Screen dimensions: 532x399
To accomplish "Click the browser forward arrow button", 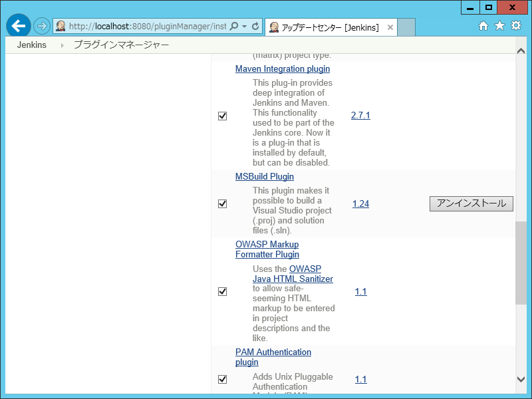I will pyautogui.click(x=42, y=26).
